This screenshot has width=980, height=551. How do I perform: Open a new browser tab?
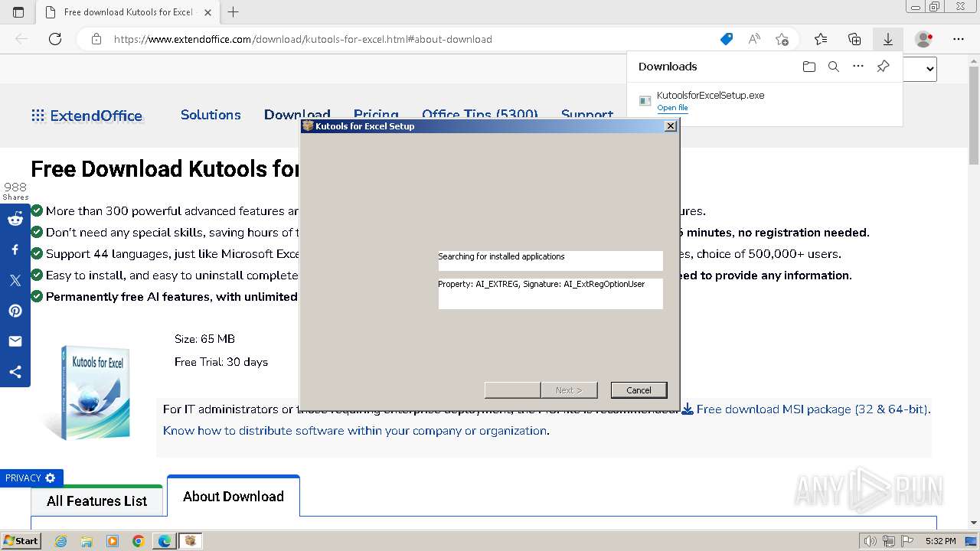[234, 12]
